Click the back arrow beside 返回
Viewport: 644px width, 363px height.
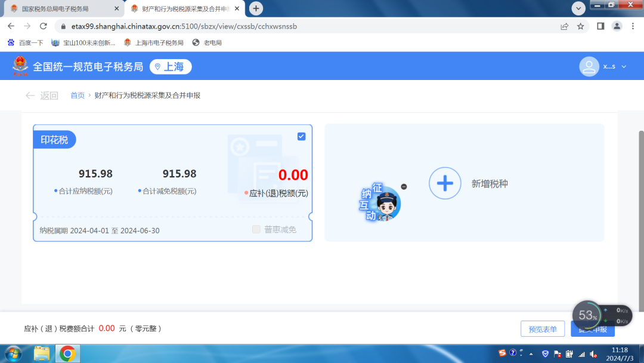point(30,95)
